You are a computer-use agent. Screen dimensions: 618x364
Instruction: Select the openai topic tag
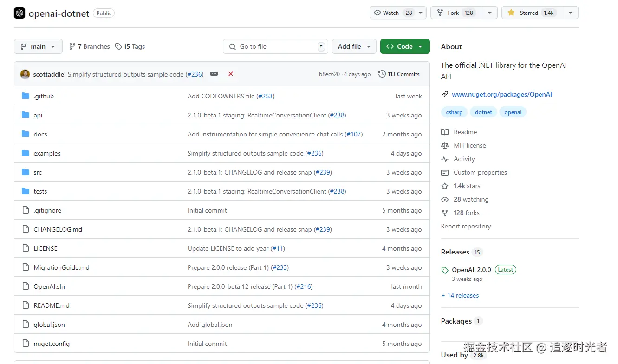[x=513, y=112]
